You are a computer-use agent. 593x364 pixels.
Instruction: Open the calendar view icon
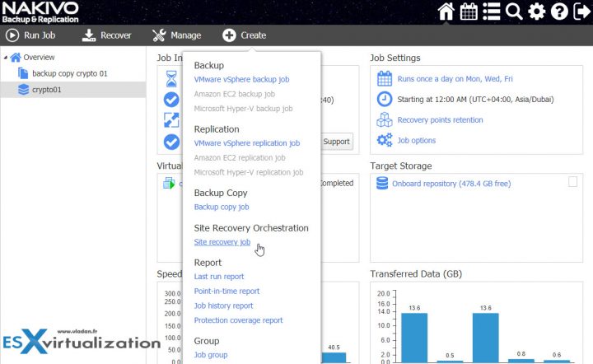[469, 12]
